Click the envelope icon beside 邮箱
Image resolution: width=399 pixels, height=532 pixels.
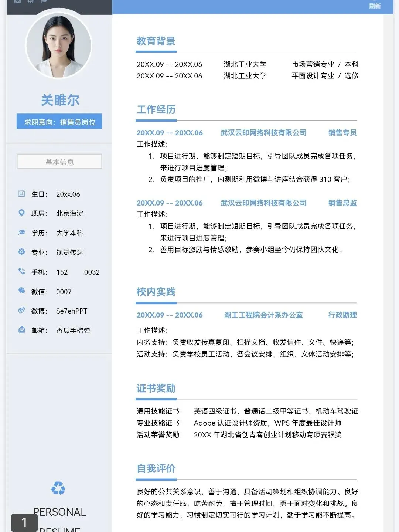coord(21,330)
